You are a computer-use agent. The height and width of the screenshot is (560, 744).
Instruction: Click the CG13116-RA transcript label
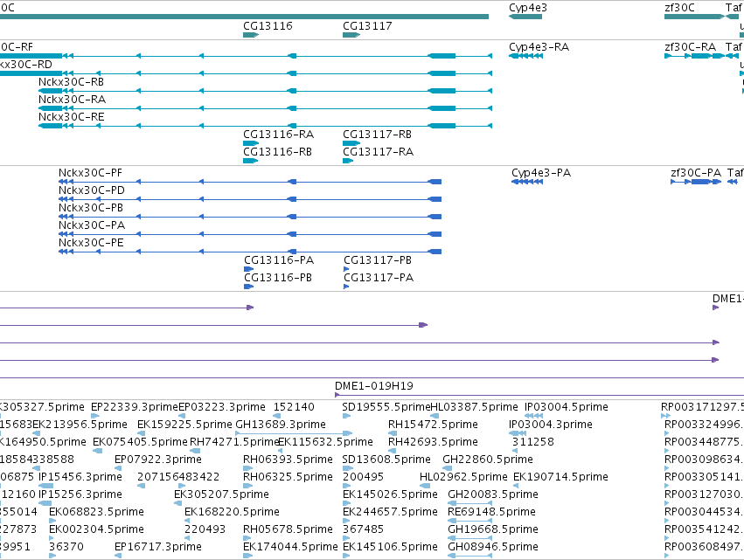point(279,135)
